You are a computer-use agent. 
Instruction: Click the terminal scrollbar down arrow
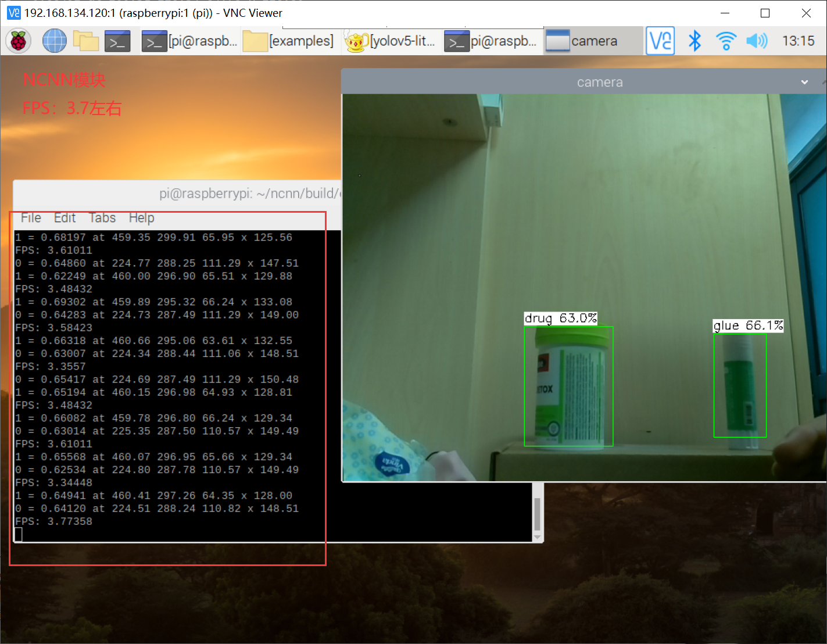click(x=538, y=536)
